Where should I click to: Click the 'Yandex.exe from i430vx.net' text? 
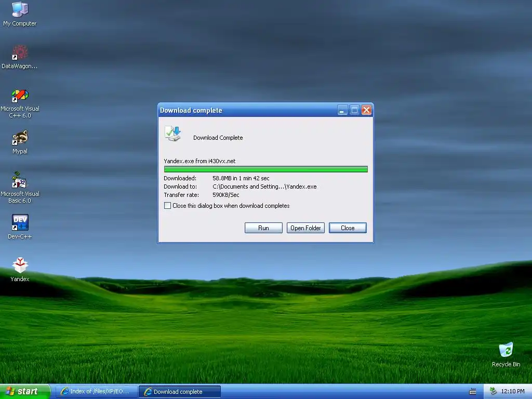(199, 161)
